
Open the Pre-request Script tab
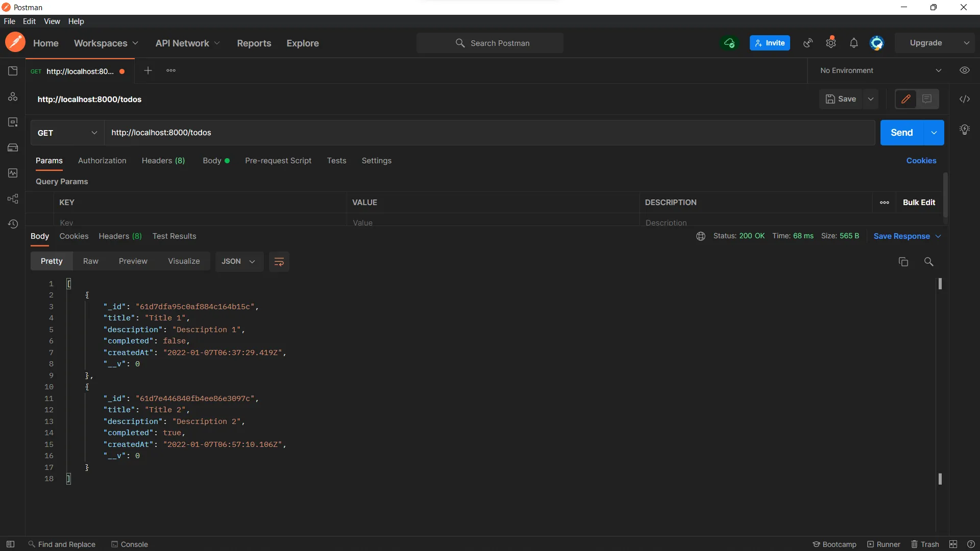point(278,161)
